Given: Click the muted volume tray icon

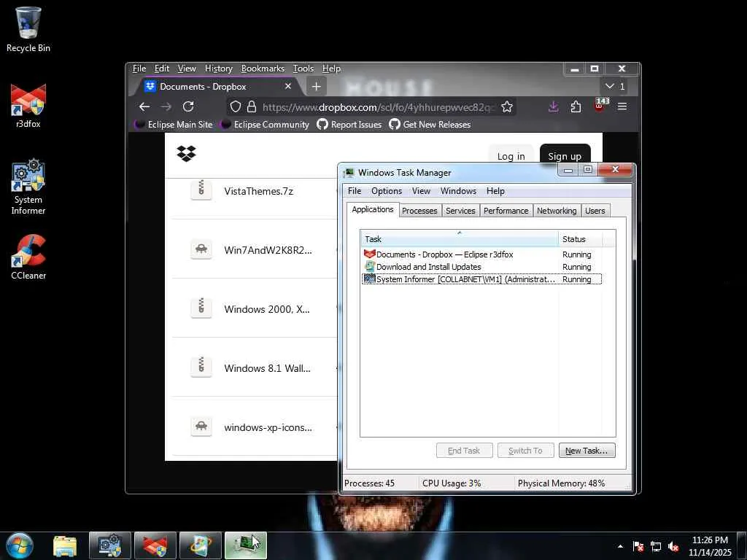Looking at the screenshot, I should tap(673, 546).
